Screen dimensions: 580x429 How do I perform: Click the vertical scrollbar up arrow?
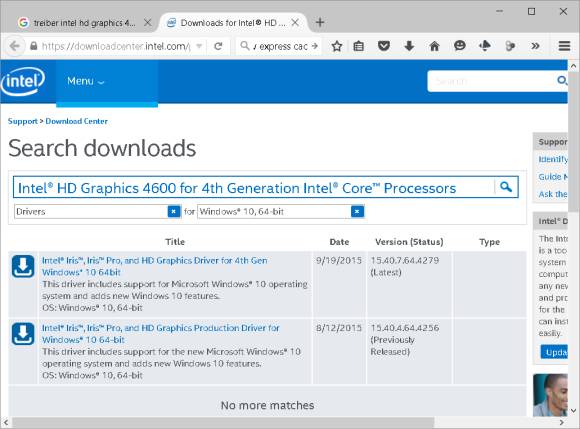click(x=573, y=66)
